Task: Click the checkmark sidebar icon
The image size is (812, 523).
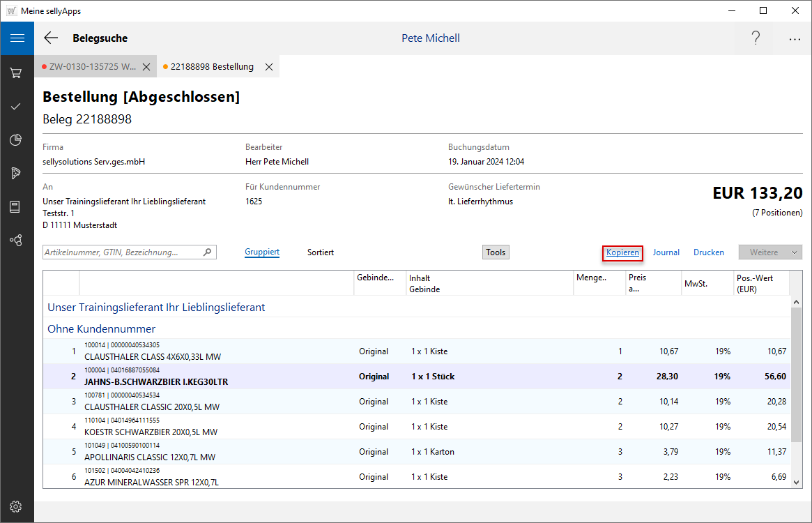Action: pyautogui.click(x=17, y=106)
